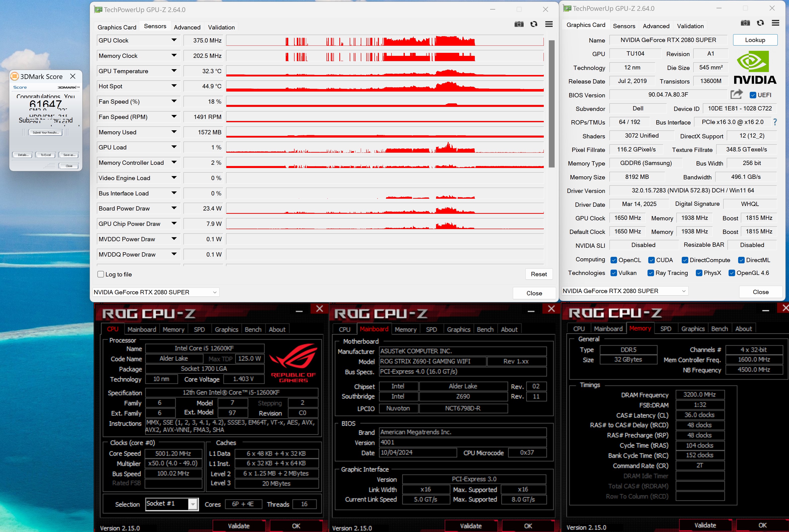
Task: Open Bench tab in left CPU-Z window
Action: pyautogui.click(x=253, y=330)
